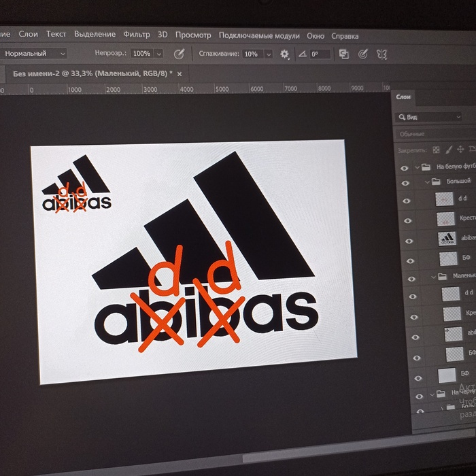Click the lock position icon
Screen dimensions: 476x476
462,150
